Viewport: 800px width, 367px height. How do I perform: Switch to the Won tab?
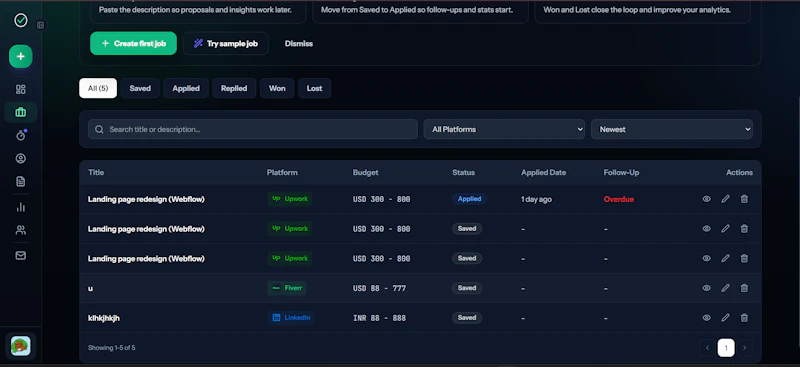tap(277, 88)
